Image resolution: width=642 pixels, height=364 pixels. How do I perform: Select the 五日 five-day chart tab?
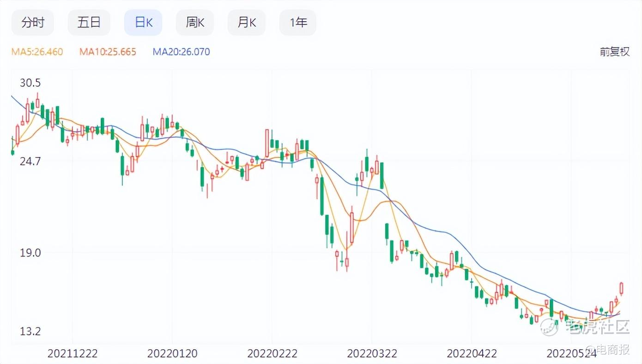pos(89,22)
